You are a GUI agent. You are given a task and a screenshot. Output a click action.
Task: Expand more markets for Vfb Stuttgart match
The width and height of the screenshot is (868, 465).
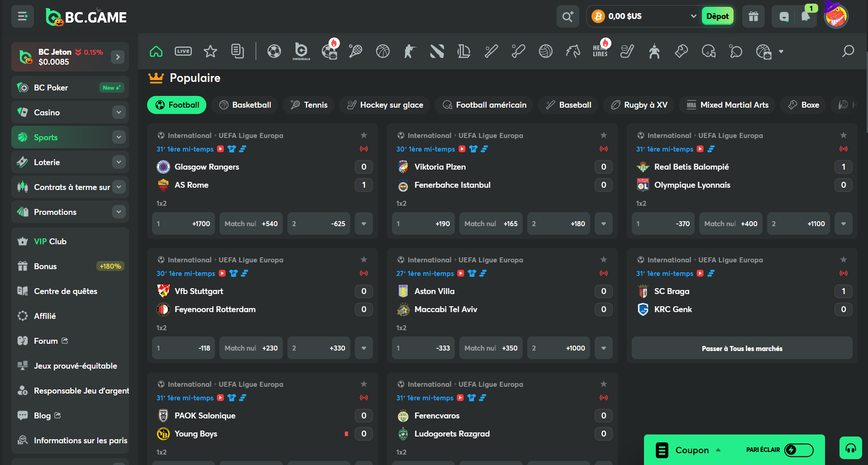coord(364,348)
